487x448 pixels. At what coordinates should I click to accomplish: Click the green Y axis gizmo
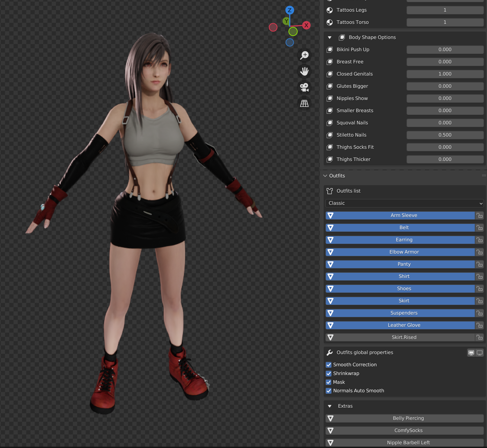point(286,21)
